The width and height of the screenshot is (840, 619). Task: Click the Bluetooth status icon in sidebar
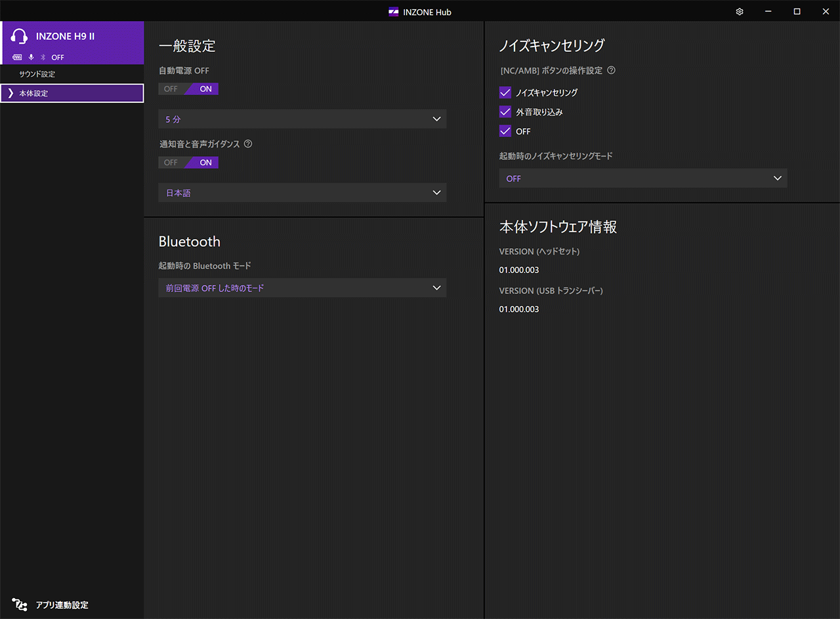pyautogui.click(x=43, y=58)
